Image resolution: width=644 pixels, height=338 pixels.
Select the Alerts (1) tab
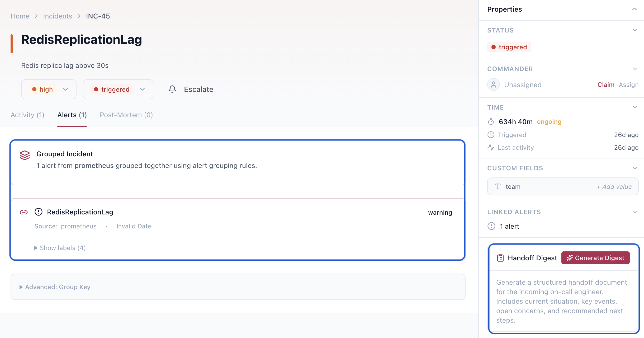pos(72,115)
